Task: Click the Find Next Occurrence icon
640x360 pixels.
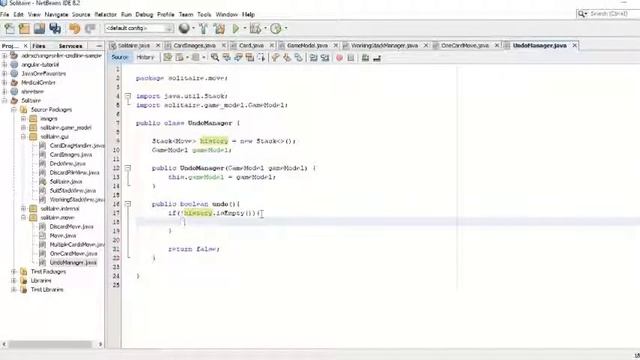Action: [238, 58]
